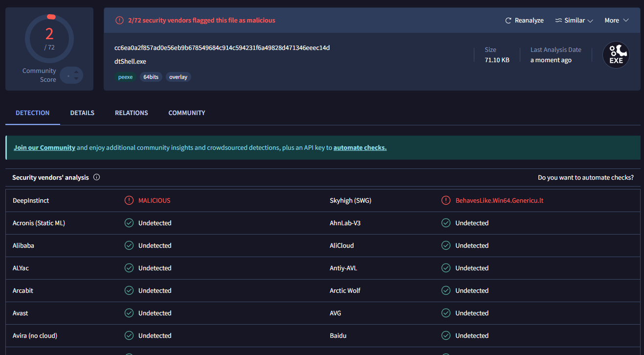
Task: Click the Skyhigh (SWG) warning icon
Action: 446,200
